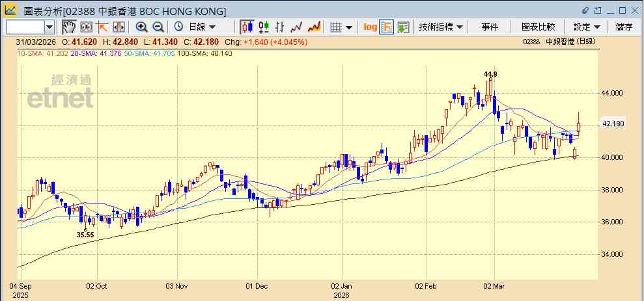Screen dimensions: 644x301
Task: Zoom out with the minus magnifier
Action: tap(158, 27)
